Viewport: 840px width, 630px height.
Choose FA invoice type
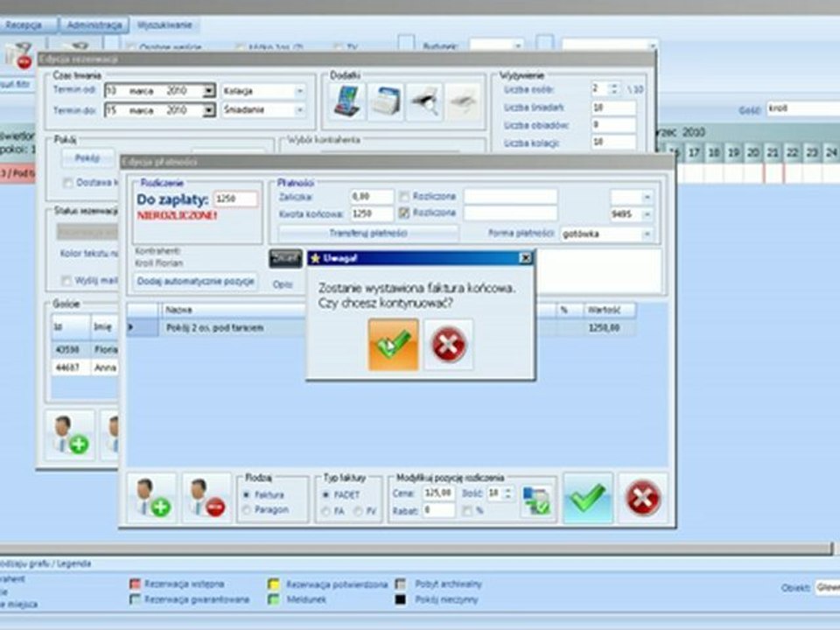tap(325, 511)
